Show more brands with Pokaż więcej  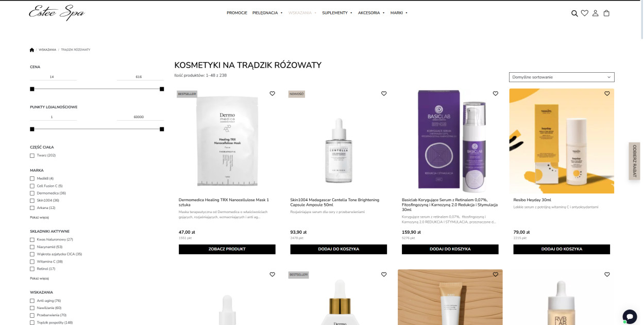pyautogui.click(x=39, y=217)
